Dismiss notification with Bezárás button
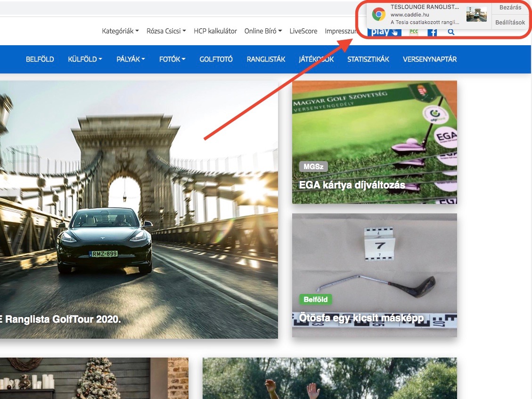The width and height of the screenshot is (532, 399). point(510,8)
